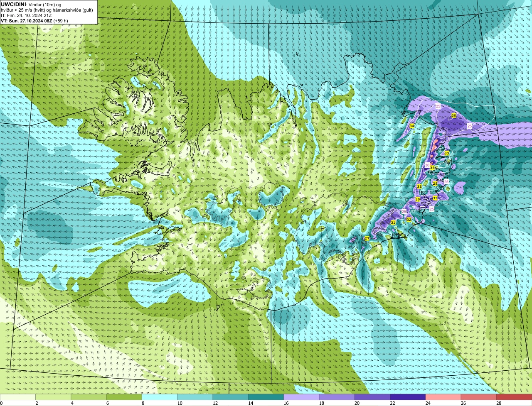Click the yellow 36 max gust label

(432, 168)
